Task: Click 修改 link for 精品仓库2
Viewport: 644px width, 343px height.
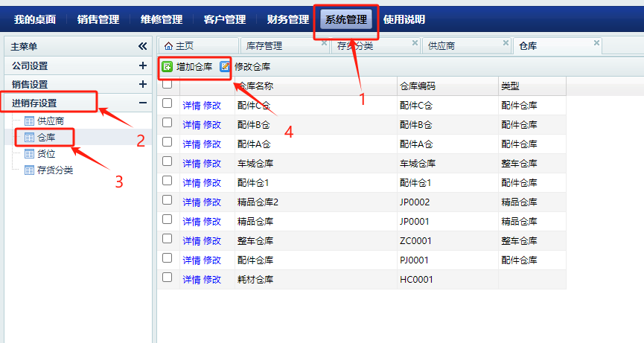Action: [212, 202]
